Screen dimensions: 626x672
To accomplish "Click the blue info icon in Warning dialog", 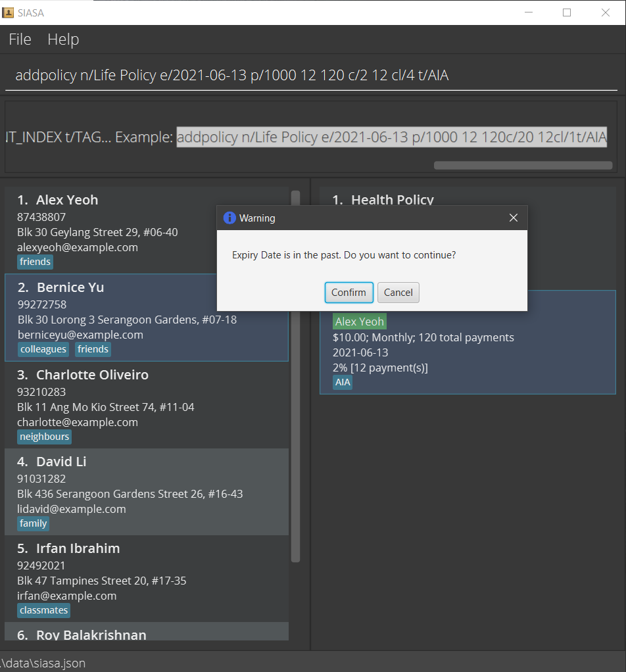I will pyautogui.click(x=229, y=218).
